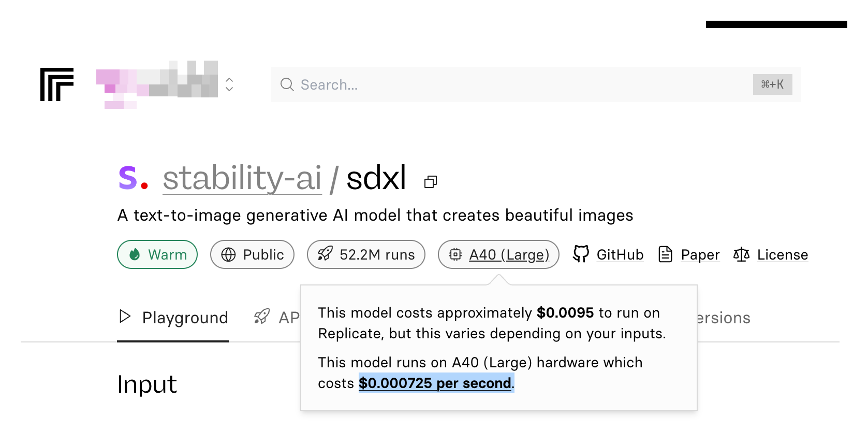The width and height of the screenshot is (868, 444).
Task: Click the 52.2M runs badge
Action: pyautogui.click(x=366, y=254)
